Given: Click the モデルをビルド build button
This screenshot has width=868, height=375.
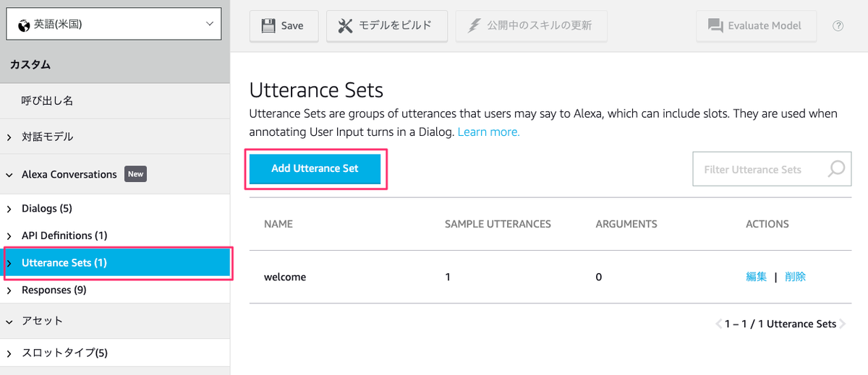Looking at the screenshot, I should pos(386,26).
